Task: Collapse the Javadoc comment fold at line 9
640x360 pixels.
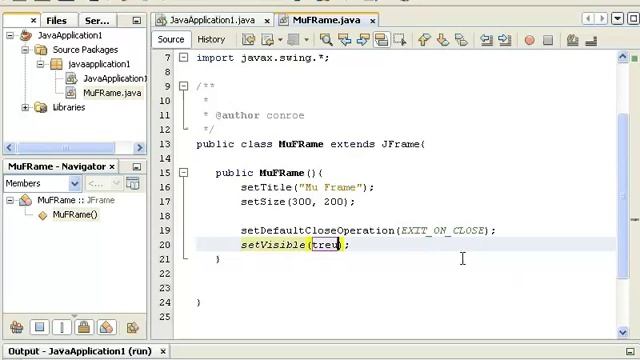Action: pyautogui.click(x=184, y=86)
